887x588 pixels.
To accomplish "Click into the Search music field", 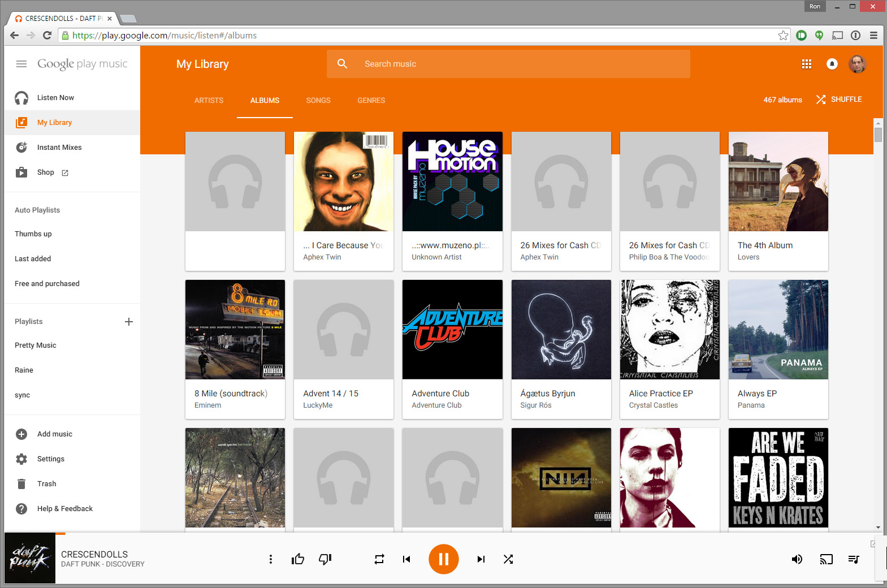I will pyautogui.click(x=508, y=64).
